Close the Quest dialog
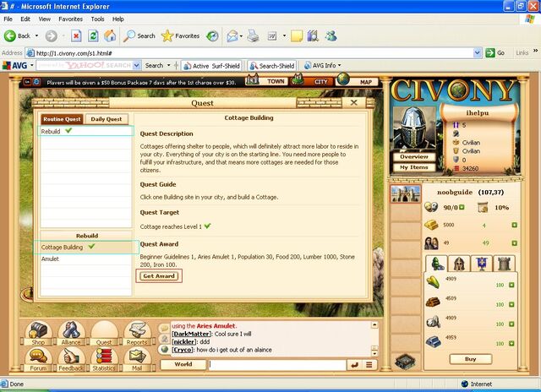 [x=353, y=102]
